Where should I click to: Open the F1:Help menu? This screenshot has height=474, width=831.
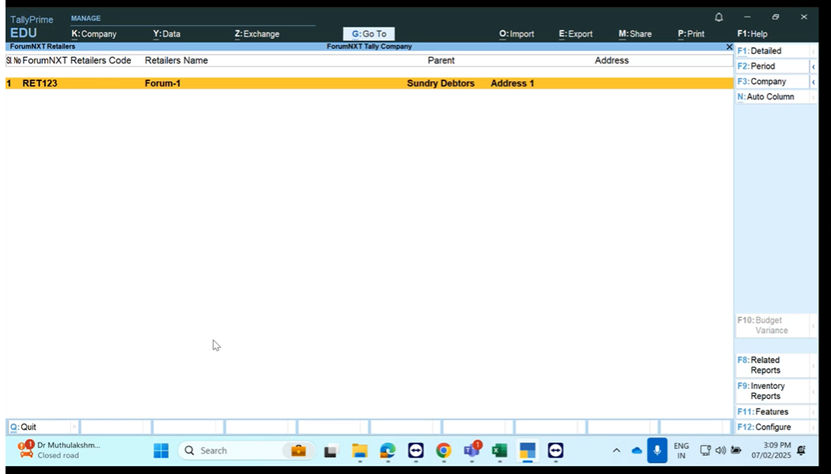pyautogui.click(x=752, y=34)
